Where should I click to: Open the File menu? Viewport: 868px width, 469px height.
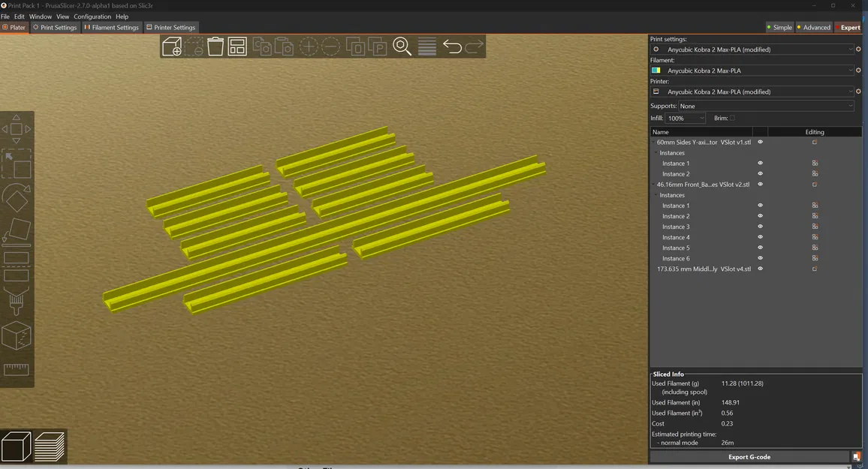click(x=5, y=17)
